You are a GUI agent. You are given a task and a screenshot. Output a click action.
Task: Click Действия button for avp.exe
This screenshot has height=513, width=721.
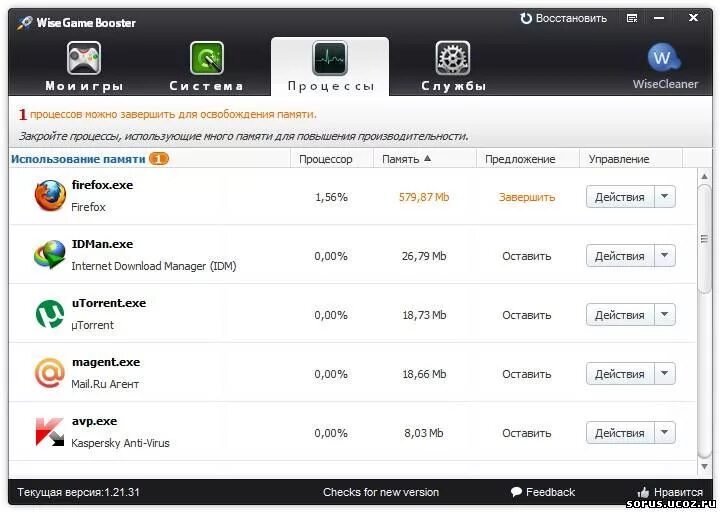tap(619, 433)
